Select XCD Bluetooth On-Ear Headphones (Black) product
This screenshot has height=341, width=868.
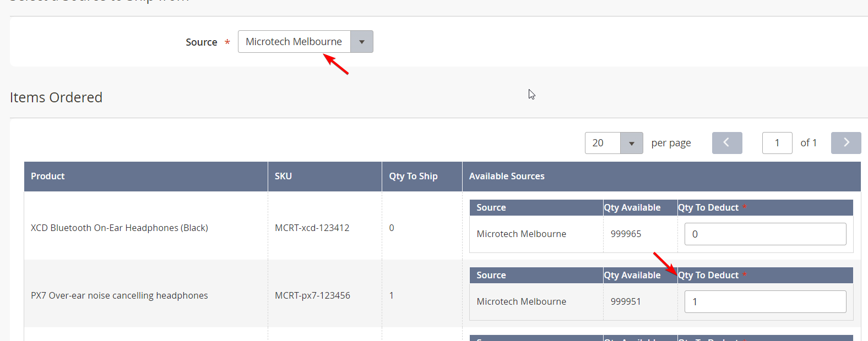pos(120,228)
